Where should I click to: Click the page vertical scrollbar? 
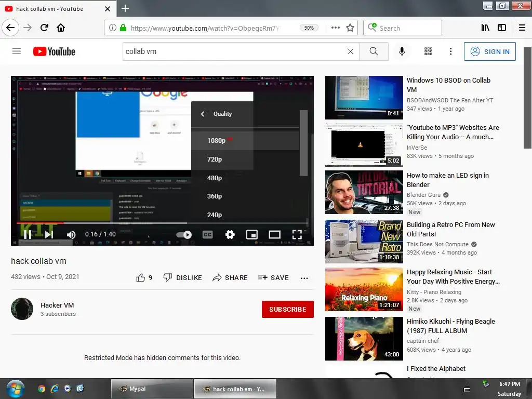[x=528, y=98]
